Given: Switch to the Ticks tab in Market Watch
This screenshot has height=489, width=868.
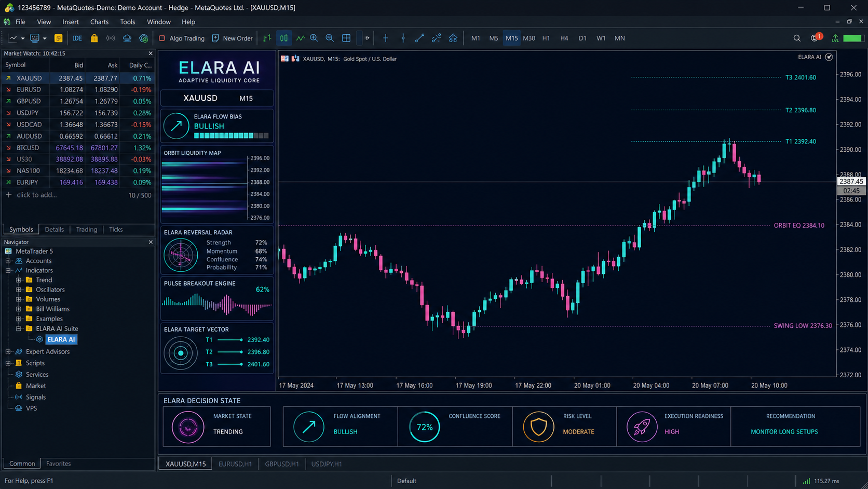Looking at the screenshot, I should (x=116, y=229).
